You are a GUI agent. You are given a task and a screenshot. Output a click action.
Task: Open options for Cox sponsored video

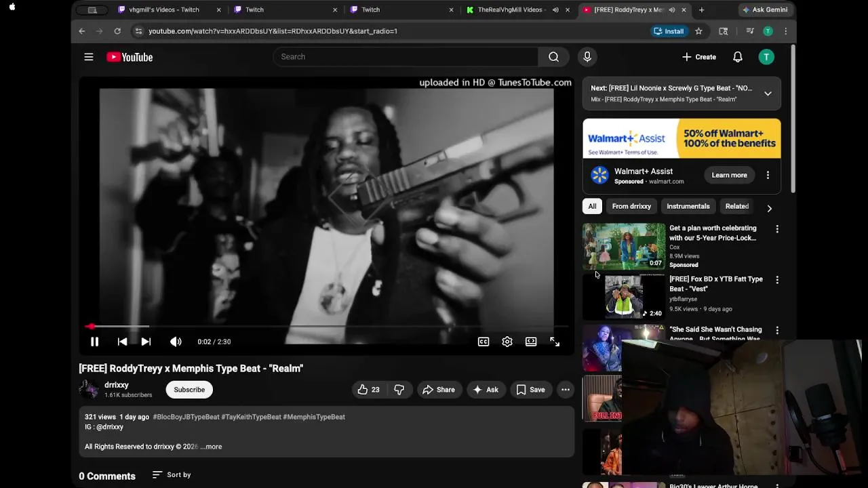777,229
